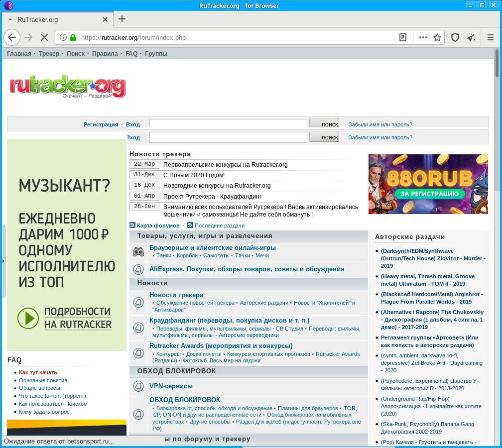Open the Трекер menu item
Screen dimensions: 502x448
[x=49, y=53]
